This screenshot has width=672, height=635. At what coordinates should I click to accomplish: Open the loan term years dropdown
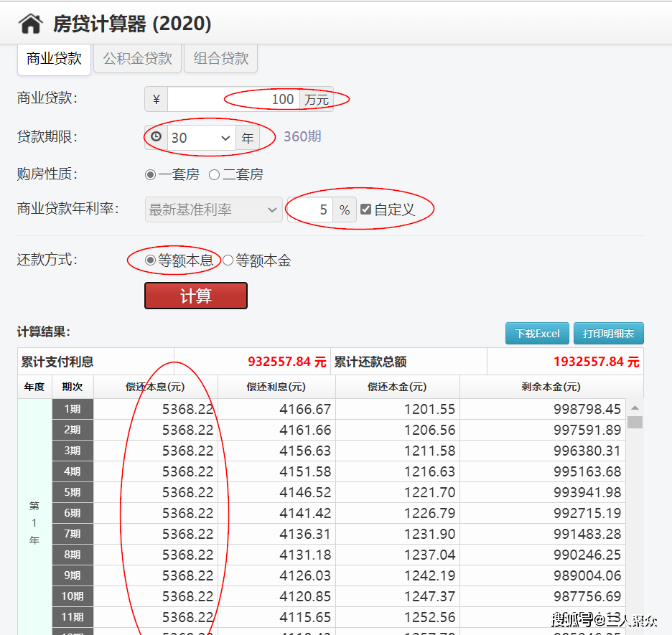coord(202,138)
